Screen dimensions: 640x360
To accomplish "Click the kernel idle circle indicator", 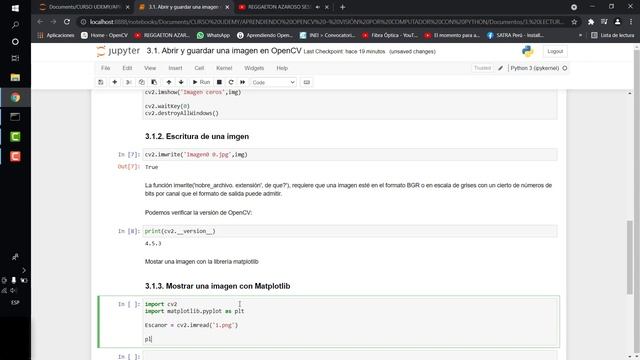I will (x=565, y=68).
